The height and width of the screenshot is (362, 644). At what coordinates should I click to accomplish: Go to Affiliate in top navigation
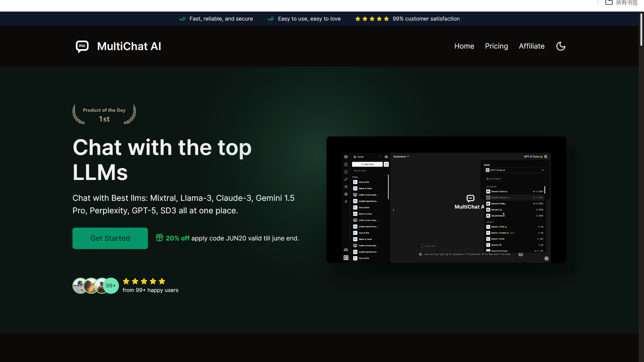coord(532,46)
